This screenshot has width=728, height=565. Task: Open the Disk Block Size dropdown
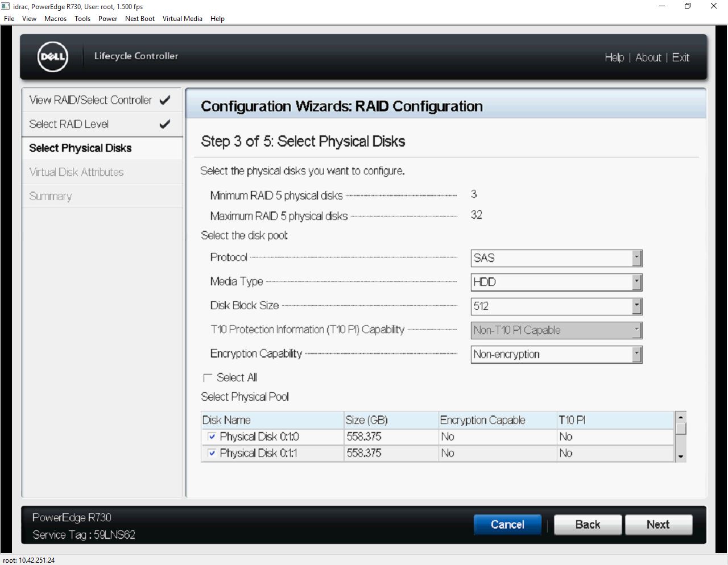tap(556, 306)
